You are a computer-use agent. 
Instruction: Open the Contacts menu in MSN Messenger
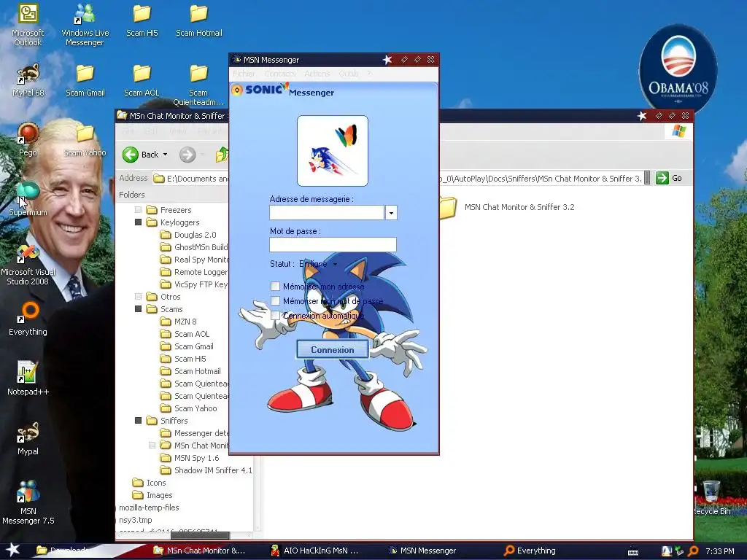click(280, 74)
